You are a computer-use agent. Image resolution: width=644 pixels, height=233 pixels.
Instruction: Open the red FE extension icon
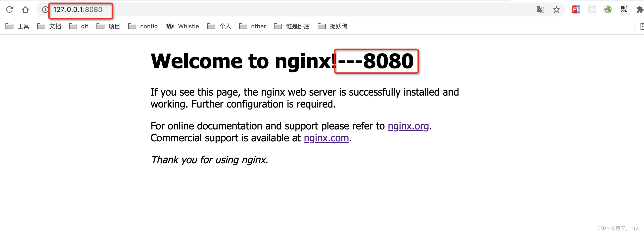(x=576, y=9)
